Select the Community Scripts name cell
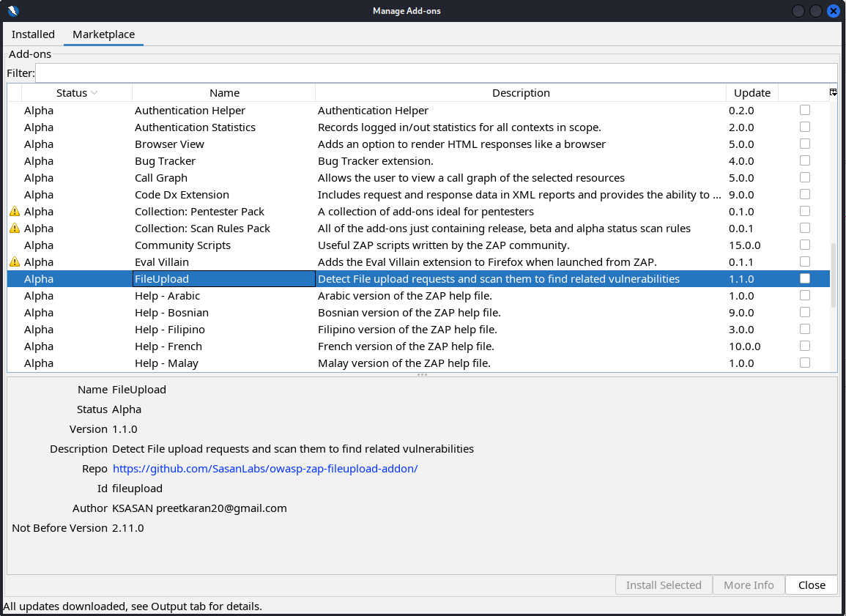 pos(224,245)
